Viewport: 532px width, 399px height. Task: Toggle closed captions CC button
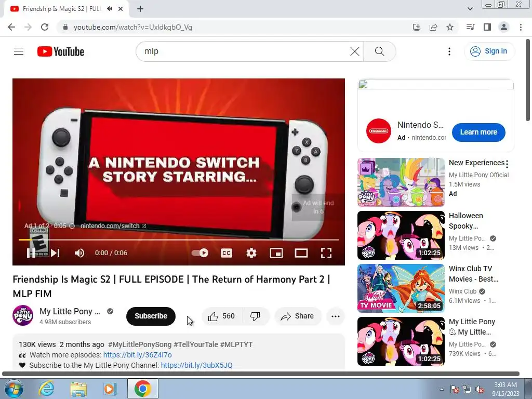[227, 253]
